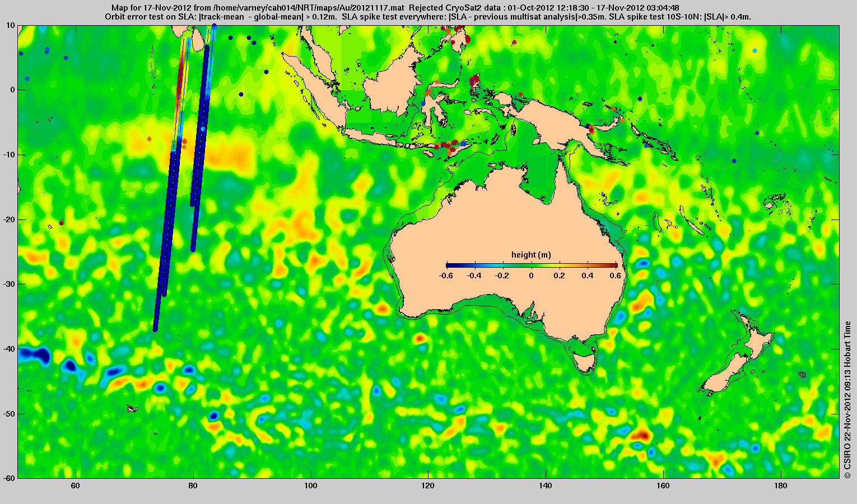The width and height of the screenshot is (857, 504).
Task: Click the CSIRO copyright text on right edge
Action: (x=847, y=399)
